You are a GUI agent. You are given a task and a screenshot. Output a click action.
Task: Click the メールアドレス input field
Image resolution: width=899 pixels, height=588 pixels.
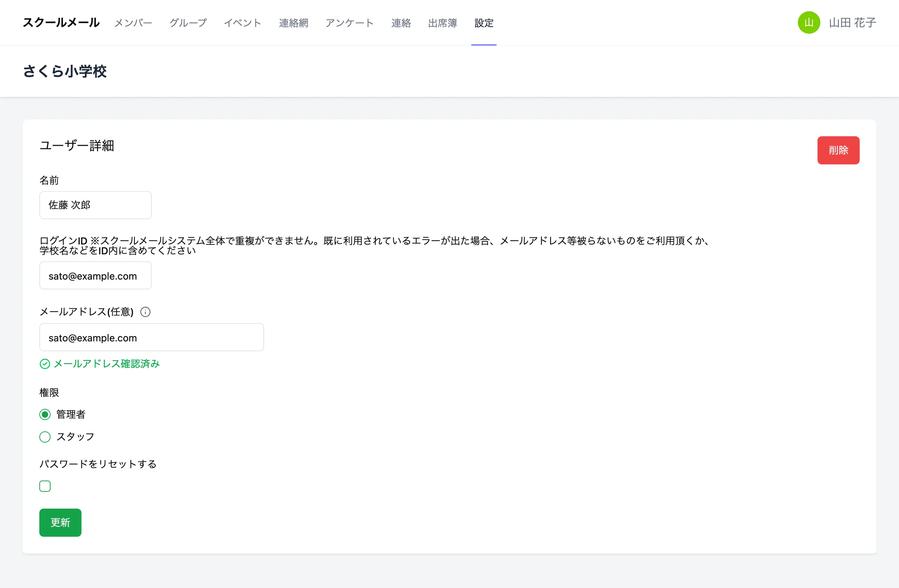click(x=151, y=337)
